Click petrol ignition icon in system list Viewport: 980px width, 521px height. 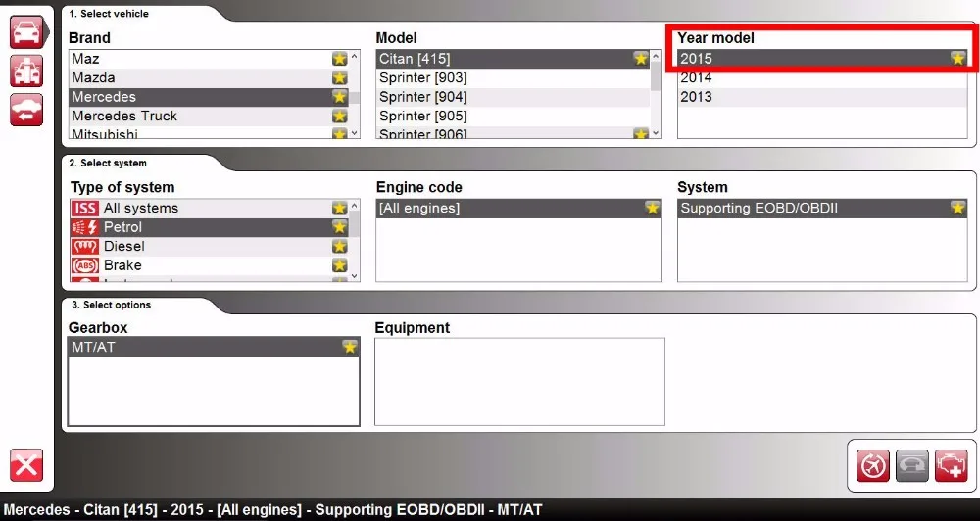tap(84, 227)
